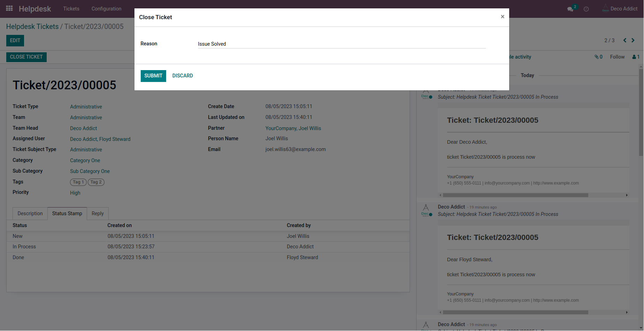This screenshot has width=644, height=331.
Task: Click Floyd Steward in Created by column
Action: click(302, 257)
